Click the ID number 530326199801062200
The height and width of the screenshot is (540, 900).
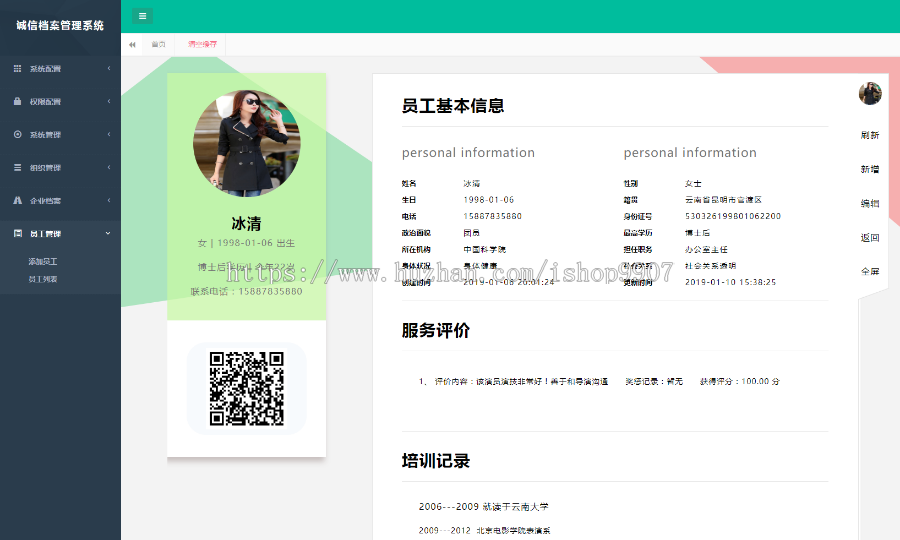point(733,216)
